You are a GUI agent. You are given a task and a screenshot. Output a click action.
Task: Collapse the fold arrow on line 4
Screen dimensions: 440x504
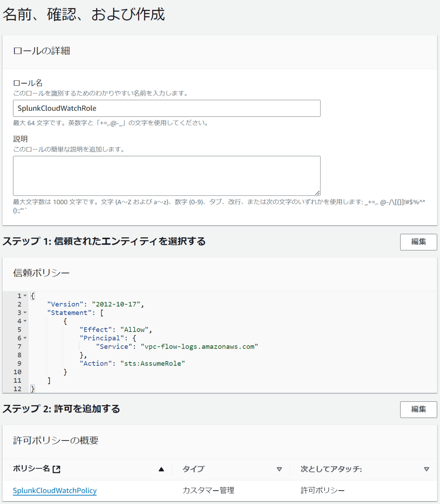25,321
